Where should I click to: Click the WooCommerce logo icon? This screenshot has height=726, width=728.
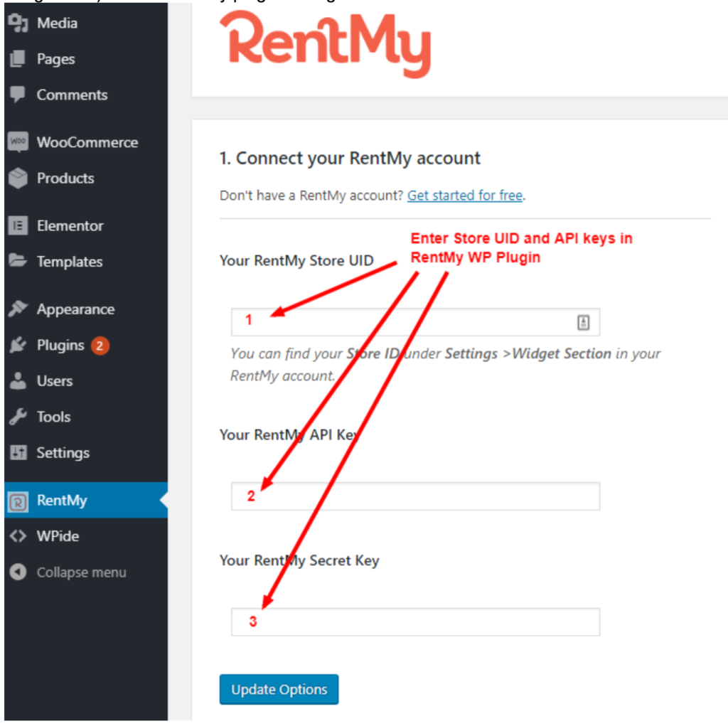point(18,142)
